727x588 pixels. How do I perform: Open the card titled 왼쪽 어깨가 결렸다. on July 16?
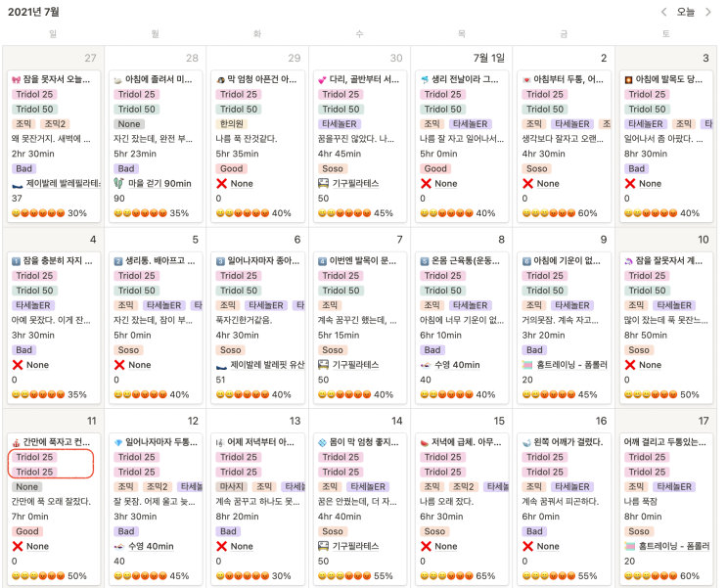564,509
